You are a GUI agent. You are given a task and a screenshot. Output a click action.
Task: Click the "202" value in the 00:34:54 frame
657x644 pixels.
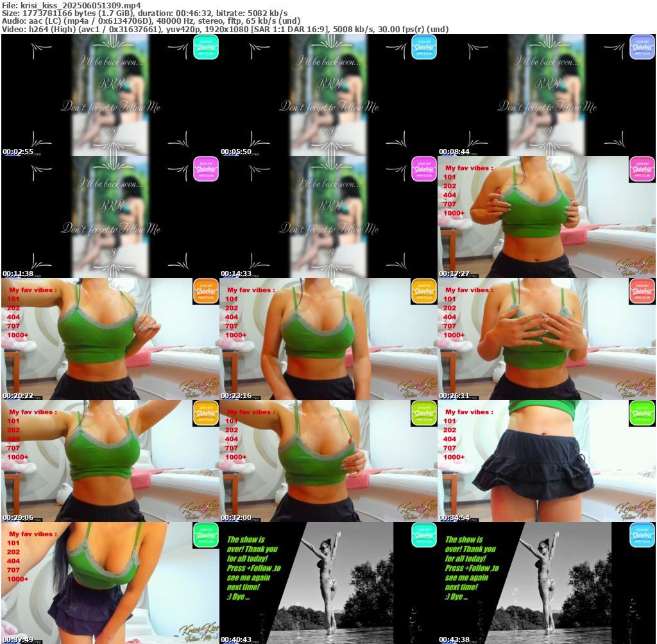click(x=450, y=430)
